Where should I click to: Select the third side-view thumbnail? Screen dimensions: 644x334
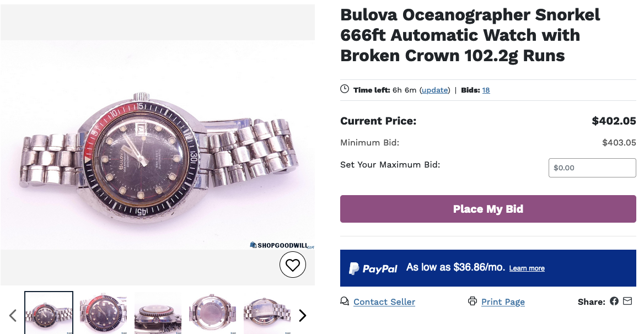point(158,313)
